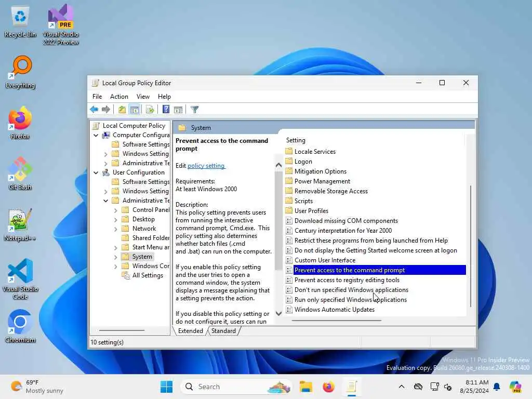This screenshot has width=532, height=399.
Task: Select Windows Automatic Updates setting
Action: 334,310
